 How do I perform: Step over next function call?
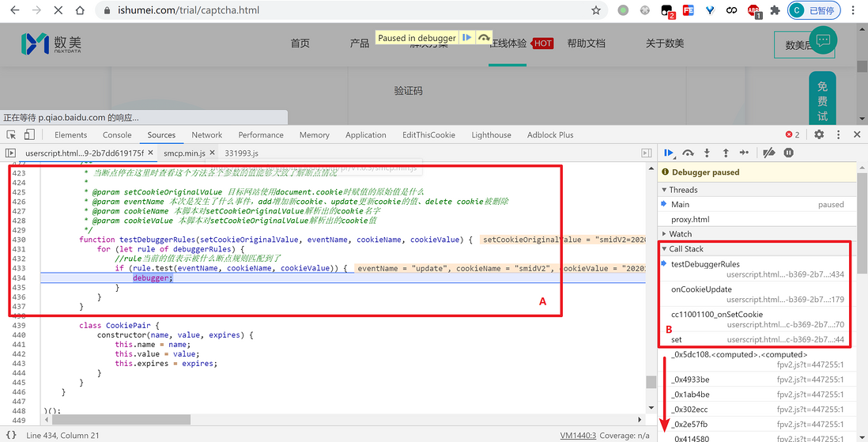pyautogui.click(x=688, y=153)
